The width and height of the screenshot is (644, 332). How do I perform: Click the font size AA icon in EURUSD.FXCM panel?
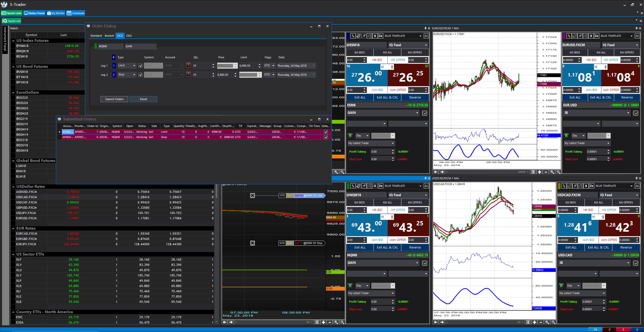[637, 36]
